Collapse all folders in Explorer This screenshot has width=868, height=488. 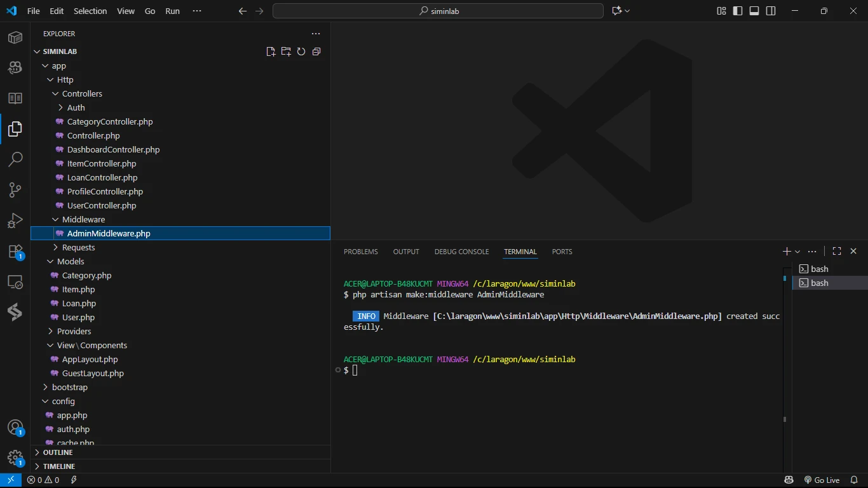coord(316,51)
